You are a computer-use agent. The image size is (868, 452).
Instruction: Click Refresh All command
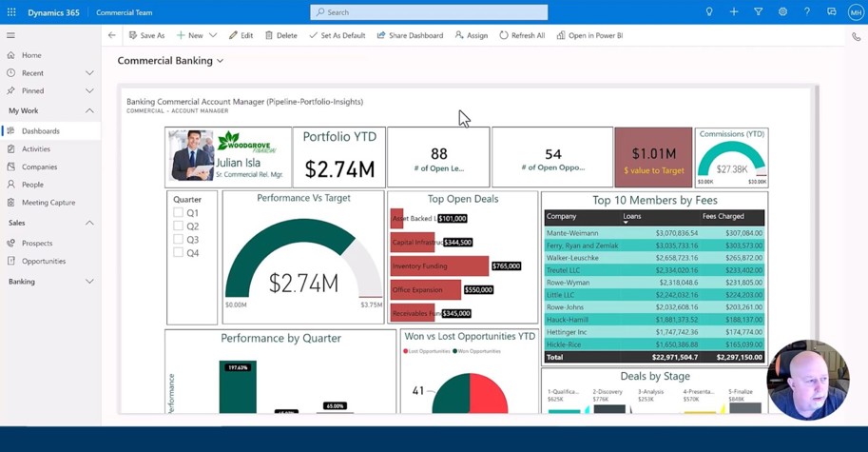point(522,35)
